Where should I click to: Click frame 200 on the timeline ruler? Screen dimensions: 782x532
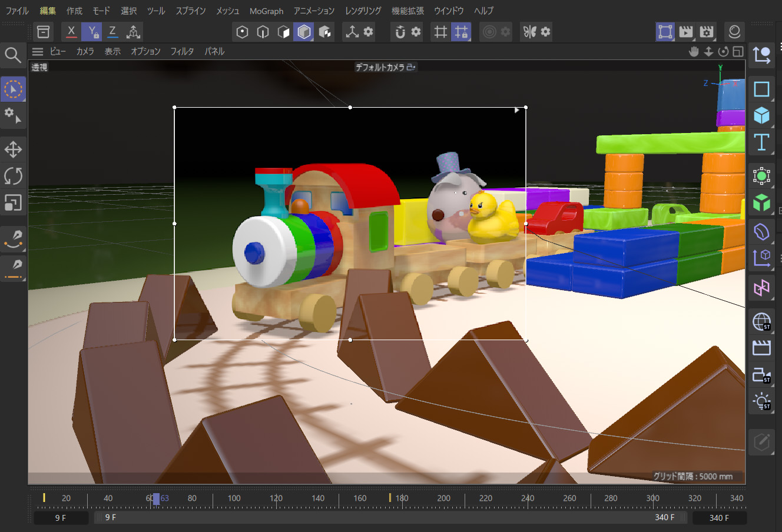(x=443, y=499)
